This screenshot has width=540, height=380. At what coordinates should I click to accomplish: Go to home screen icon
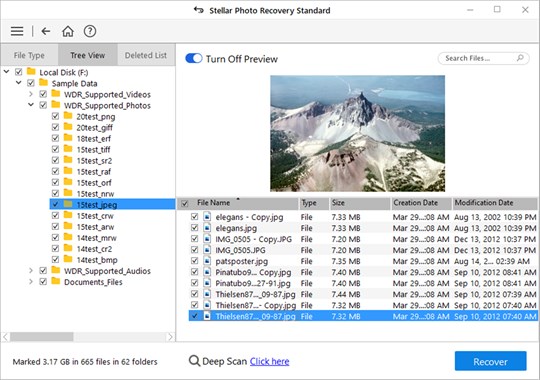pos(68,31)
